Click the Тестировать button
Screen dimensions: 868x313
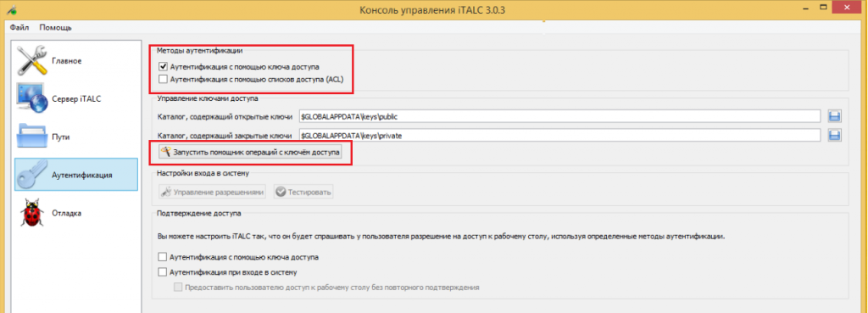(303, 193)
